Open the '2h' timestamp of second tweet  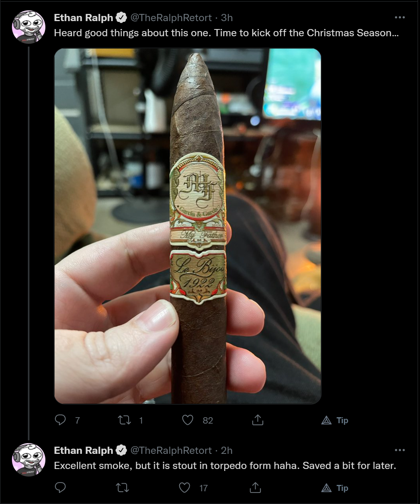(227, 450)
